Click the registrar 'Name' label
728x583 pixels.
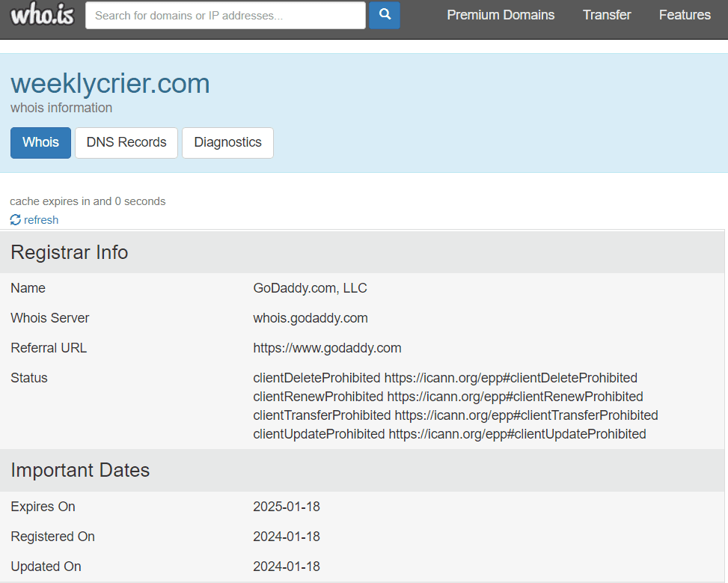[x=28, y=288]
